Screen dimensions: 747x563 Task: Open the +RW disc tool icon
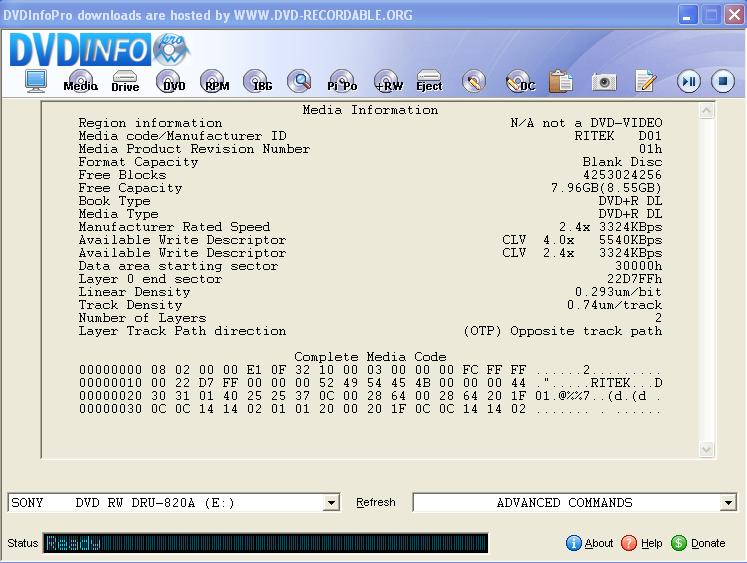[388, 81]
